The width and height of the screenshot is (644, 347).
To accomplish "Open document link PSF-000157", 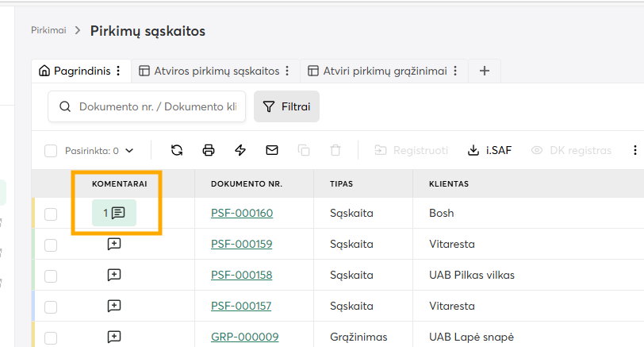I will coord(241,306).
